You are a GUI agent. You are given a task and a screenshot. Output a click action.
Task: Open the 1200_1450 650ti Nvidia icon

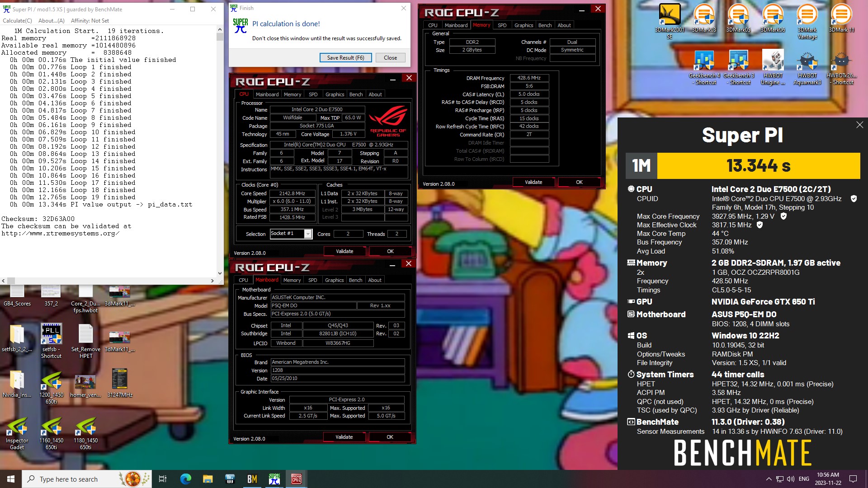point(51,387)
